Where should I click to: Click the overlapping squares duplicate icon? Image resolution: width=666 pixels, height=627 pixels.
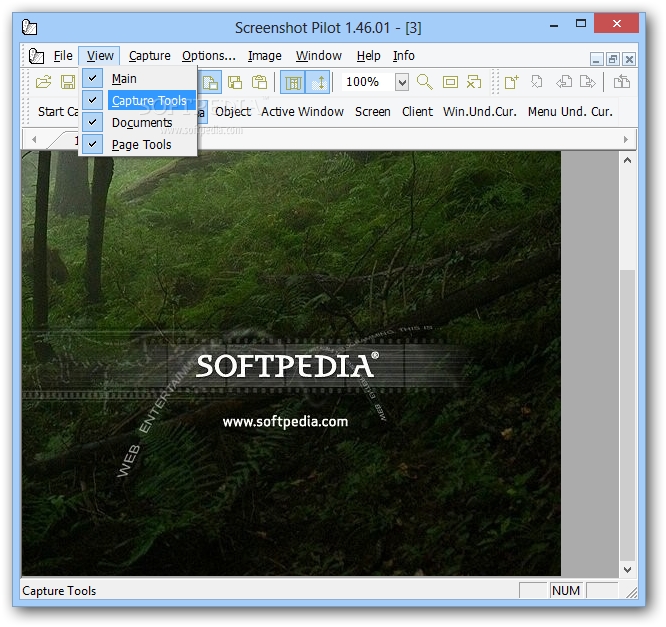(235, 82)
